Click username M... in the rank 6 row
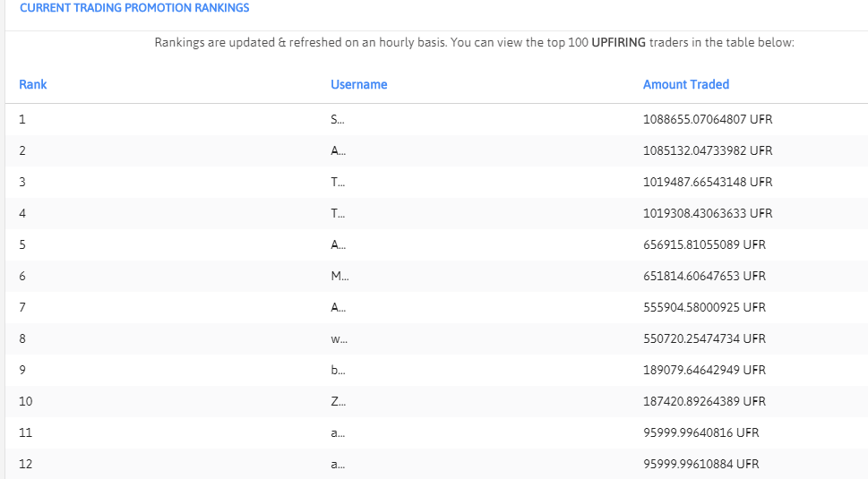This screenshot has width=868, height=479. (339, 276)
